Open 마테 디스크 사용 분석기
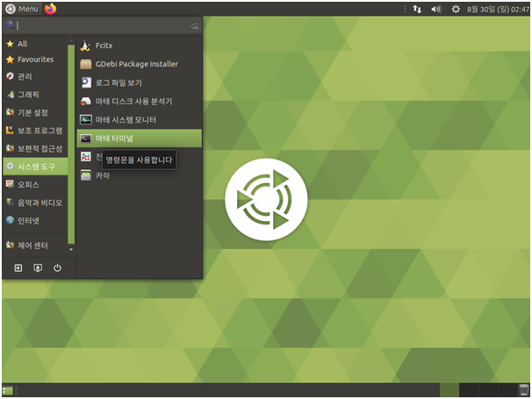532x399 pixels. tap(139, 102)
